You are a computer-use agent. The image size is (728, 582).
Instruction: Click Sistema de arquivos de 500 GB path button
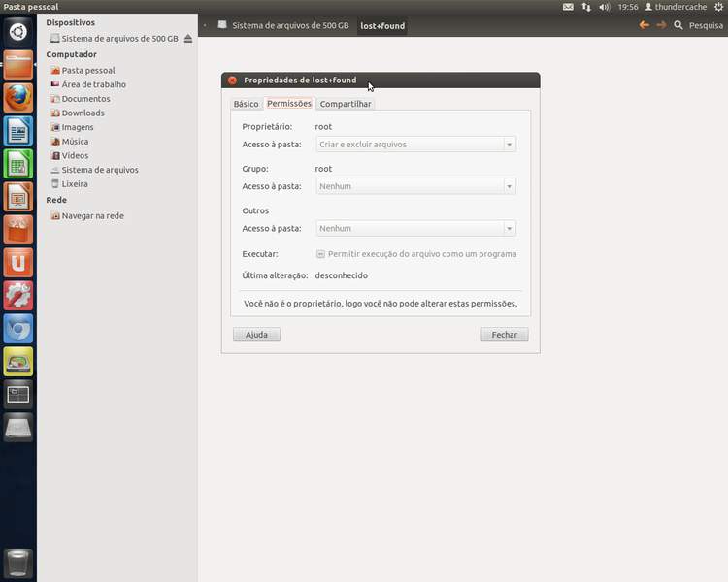point(283,25)
